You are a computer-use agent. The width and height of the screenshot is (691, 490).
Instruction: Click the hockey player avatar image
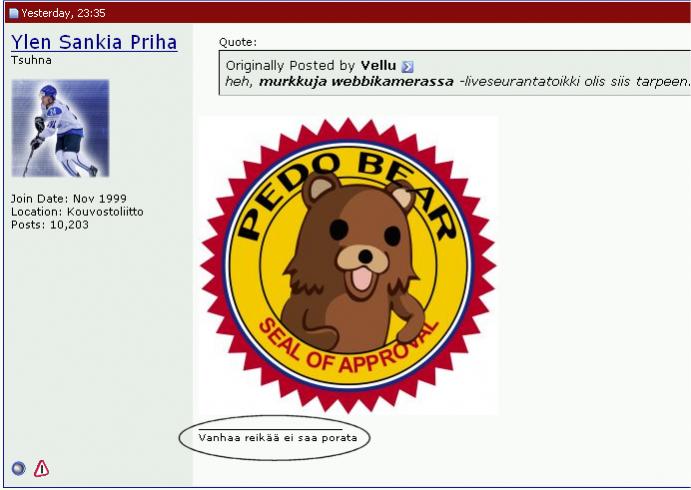(x=60, y=128)
